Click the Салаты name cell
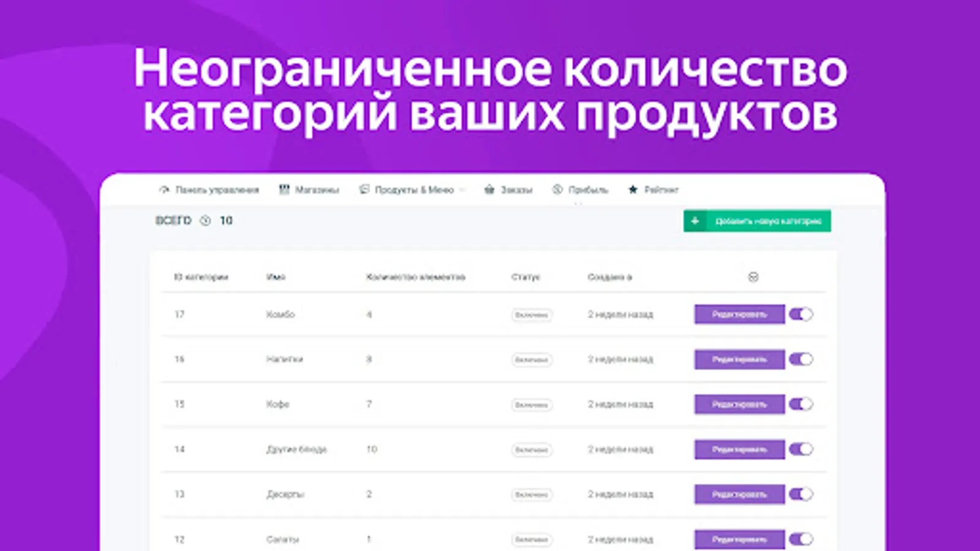Screen dimensions: 980x551 coord(282,539)
